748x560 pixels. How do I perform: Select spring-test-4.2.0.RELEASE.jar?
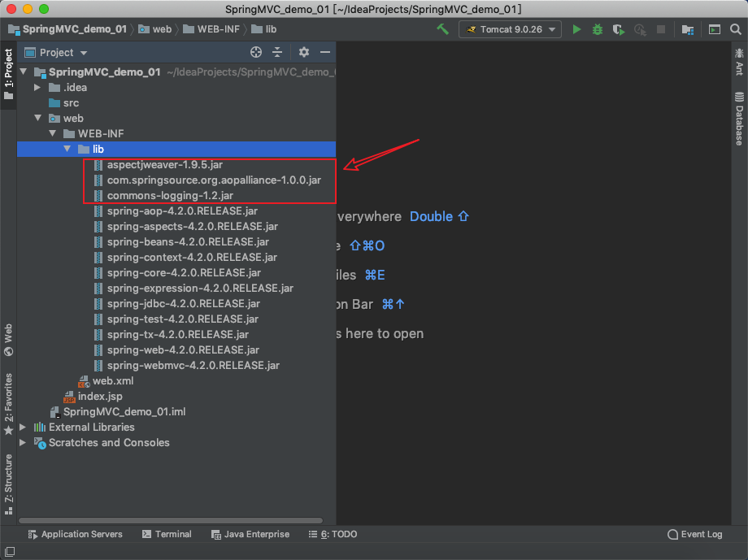[183, 319]
